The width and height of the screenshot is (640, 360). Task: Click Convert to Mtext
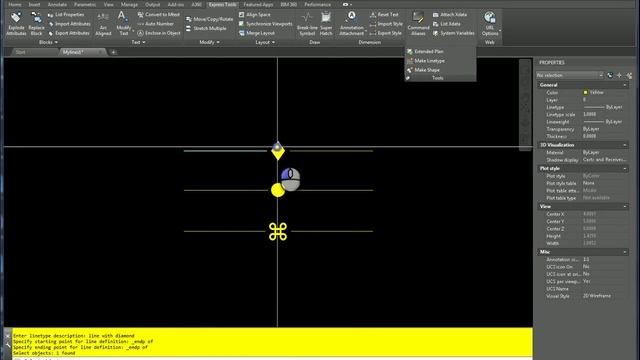tap(159, 15)
